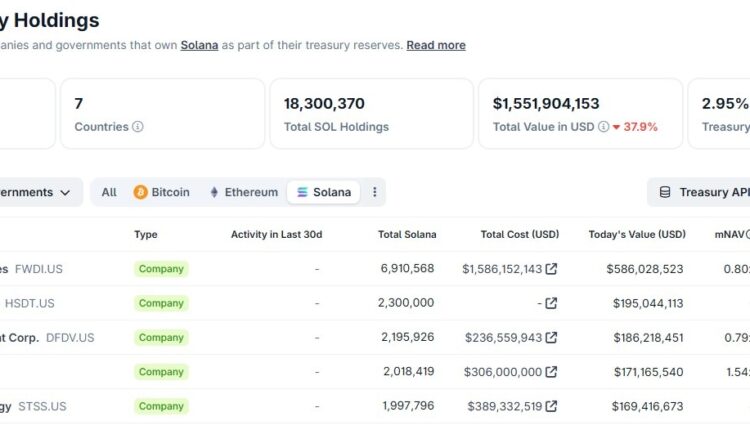
Task: Click the Treasury API database icon
Action: point(665,192)
